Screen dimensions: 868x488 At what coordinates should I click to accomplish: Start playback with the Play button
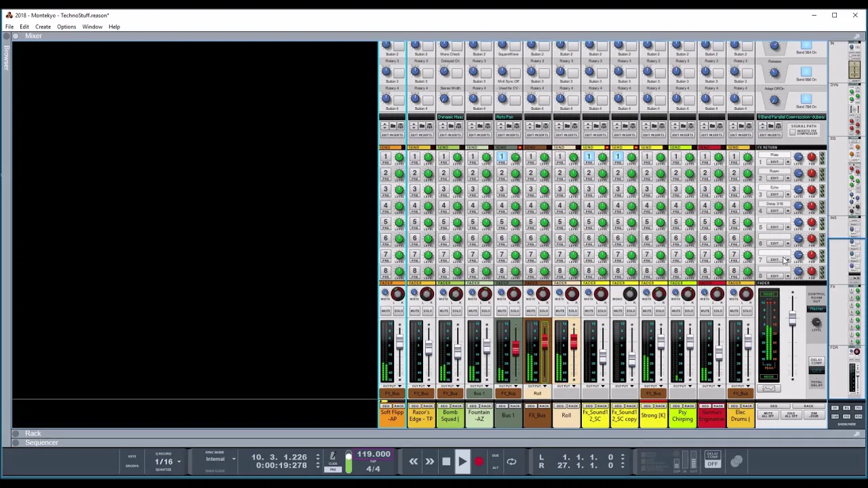click(x=462, y=462)
